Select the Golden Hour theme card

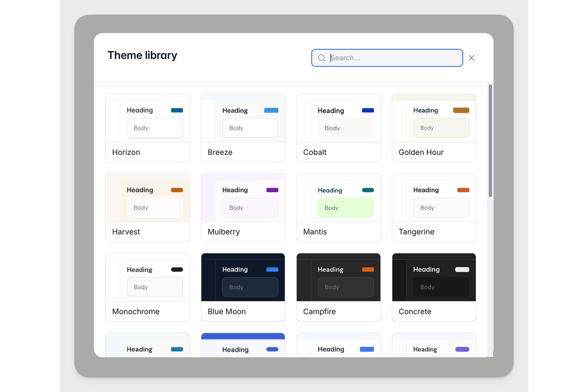pos(434,128)
